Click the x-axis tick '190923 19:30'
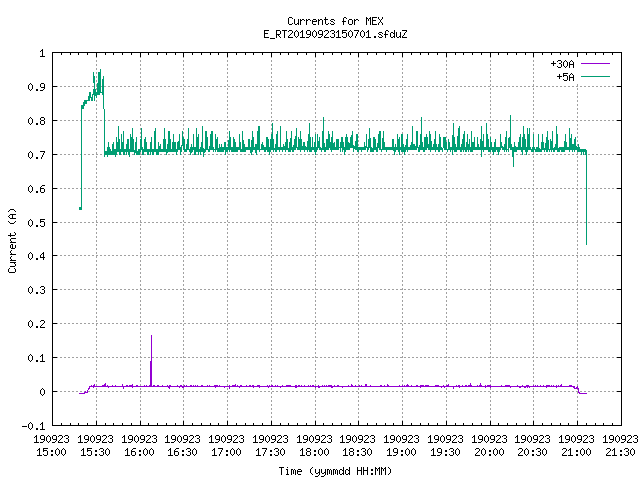The image size is (640, 480). (x=445, y=445)
